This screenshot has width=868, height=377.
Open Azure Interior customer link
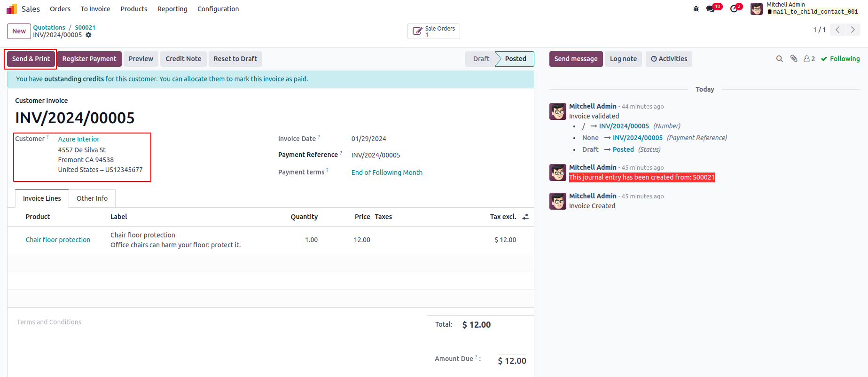coord(79,139)
